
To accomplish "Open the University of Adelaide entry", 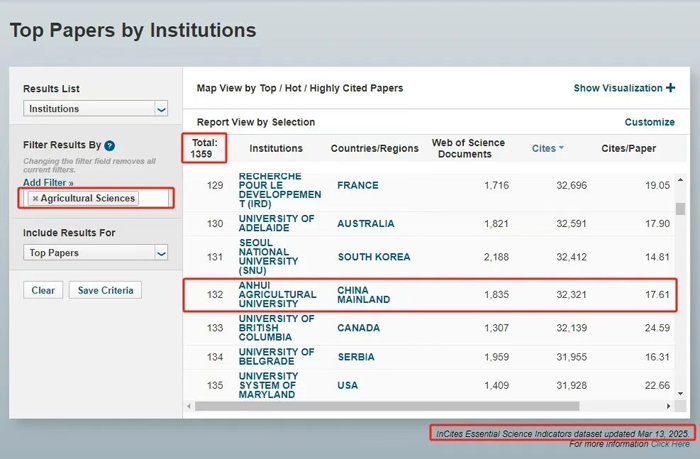I will [277, 223].
